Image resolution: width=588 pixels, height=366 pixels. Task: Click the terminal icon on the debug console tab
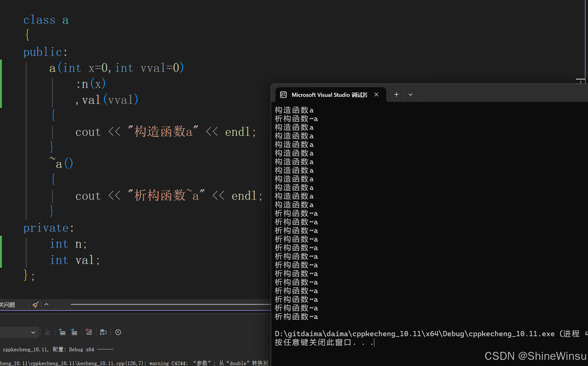click(284, 95)
